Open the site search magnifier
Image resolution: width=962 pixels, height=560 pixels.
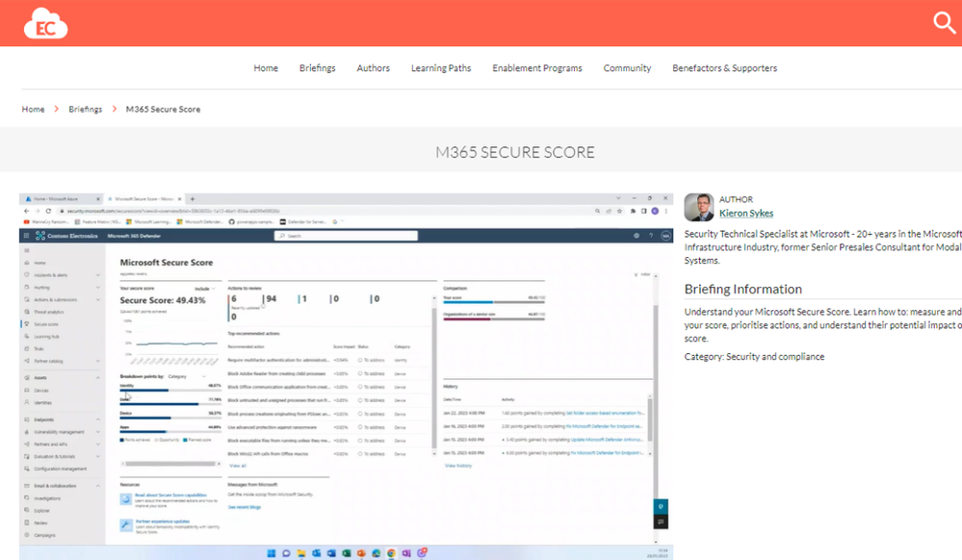coord(945,23)
